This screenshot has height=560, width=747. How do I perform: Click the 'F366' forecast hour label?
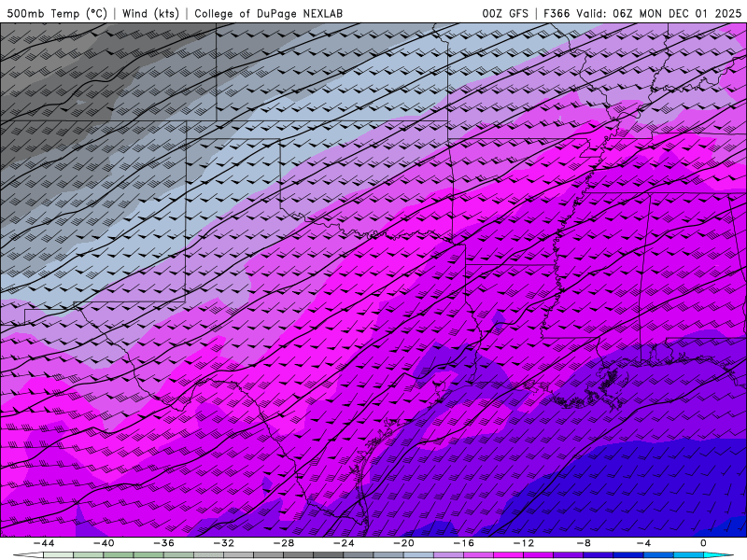[x=557, y=13]
